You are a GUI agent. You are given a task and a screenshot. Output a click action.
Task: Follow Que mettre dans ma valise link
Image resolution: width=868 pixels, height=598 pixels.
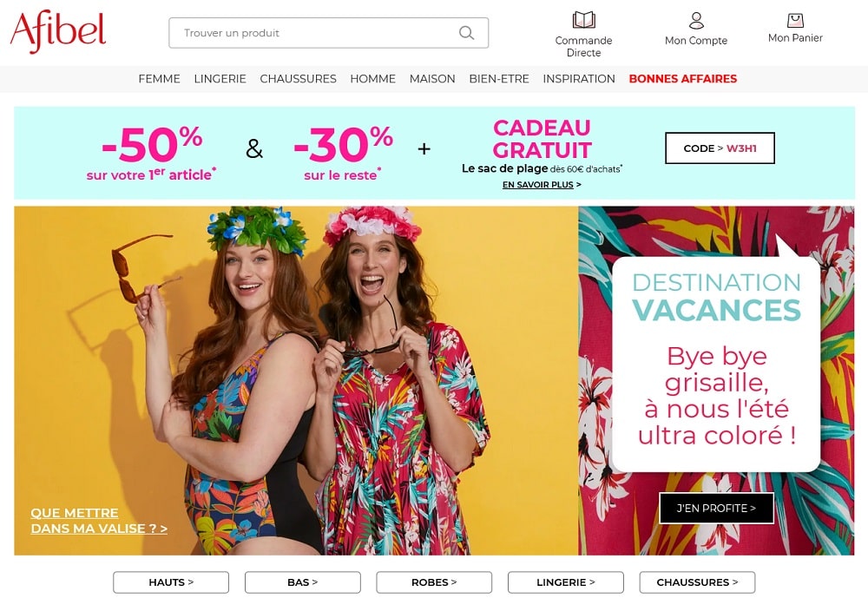99,521
